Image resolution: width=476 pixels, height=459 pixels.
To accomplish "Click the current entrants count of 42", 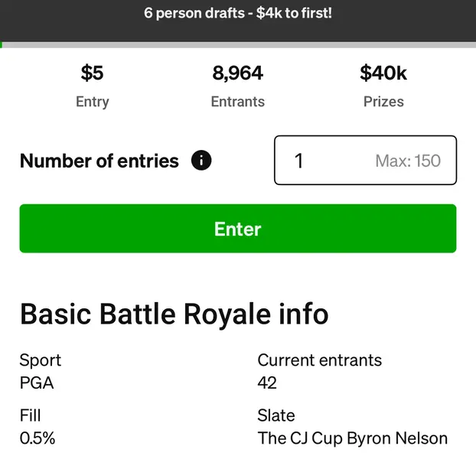I will point(267,382).
